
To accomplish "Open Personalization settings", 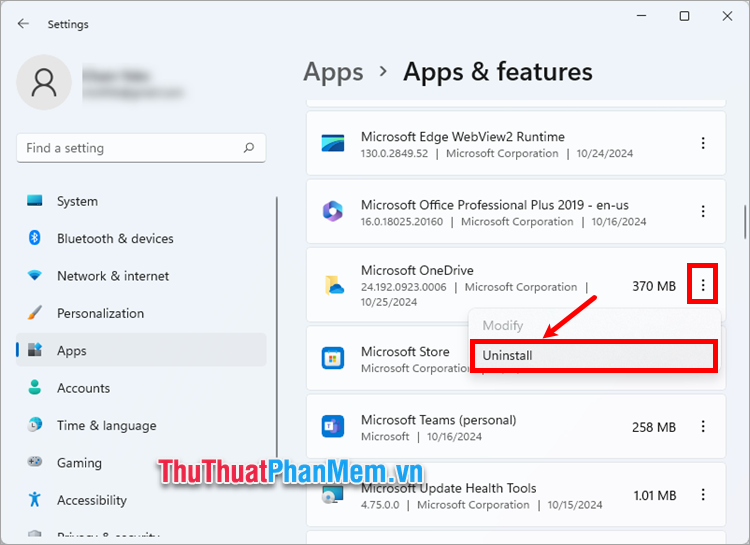I will coord(141,313).
